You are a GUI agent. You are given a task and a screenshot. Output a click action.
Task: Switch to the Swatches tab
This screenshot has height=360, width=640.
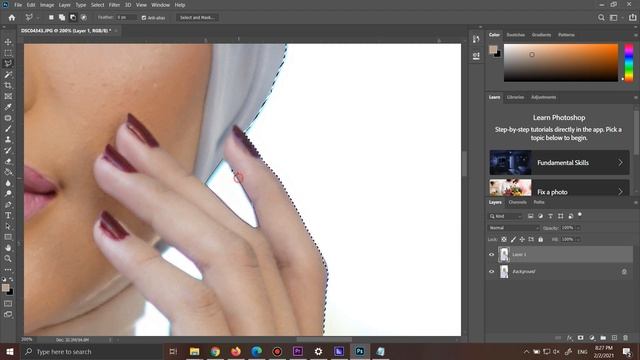(x=516, y=35)
